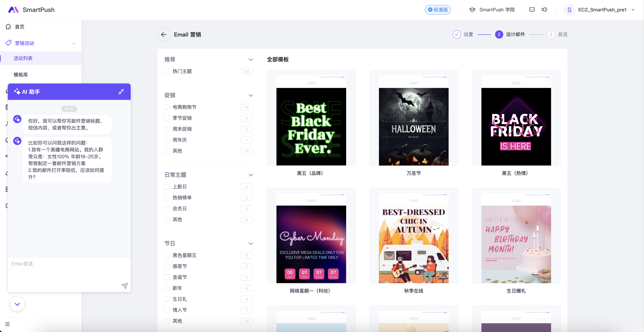The height and width of the screenshot is (332, 644).
Task: Click the S account avatar
Action: pos(569,10)
